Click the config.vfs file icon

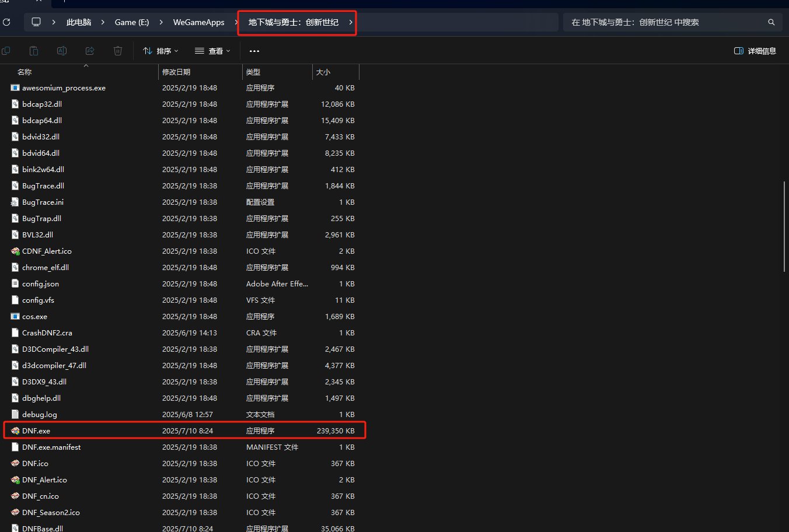(15, 300)
